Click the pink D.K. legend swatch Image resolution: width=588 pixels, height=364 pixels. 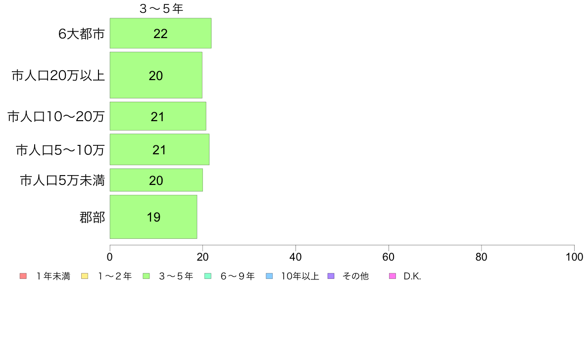pos(392,276)
